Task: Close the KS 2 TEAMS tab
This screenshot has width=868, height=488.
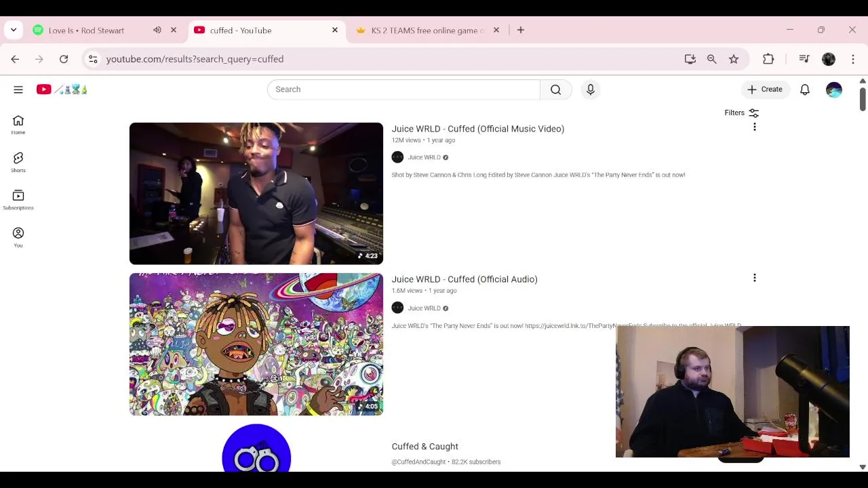Action: click(x=496, y=30)
